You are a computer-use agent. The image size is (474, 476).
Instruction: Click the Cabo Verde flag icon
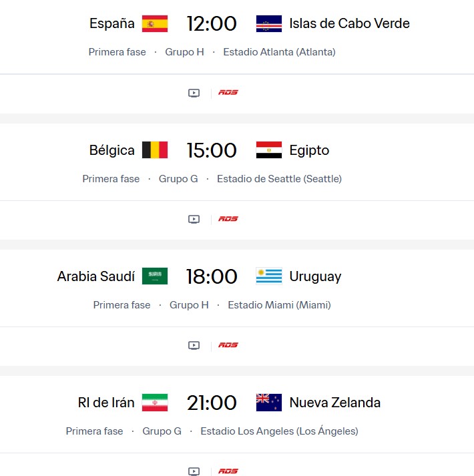(x=269, y=24)
